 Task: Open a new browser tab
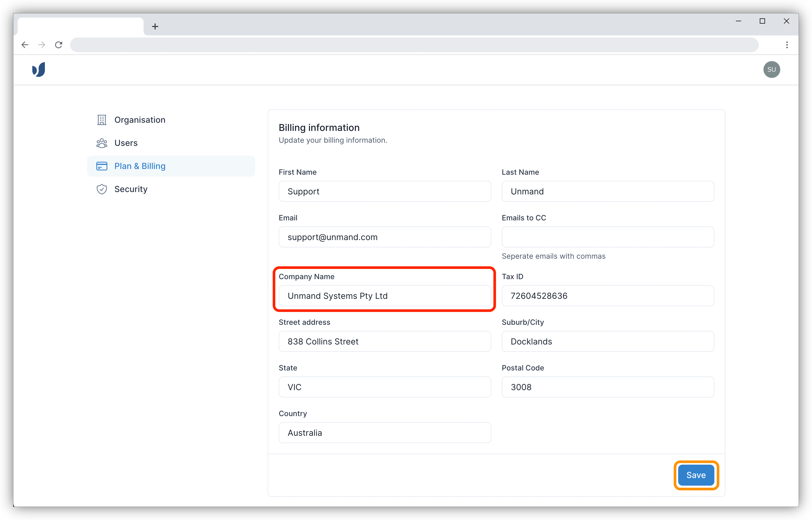(x=155, y=27)
